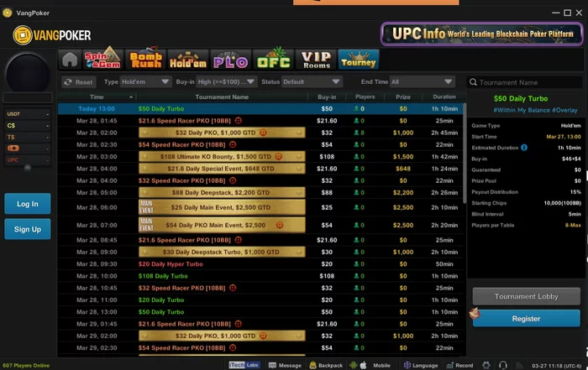Screen dimensions: 588x370
Task: Click bounty icon on Mar 28 $54 Speed Racer
Action: [233, 144]
